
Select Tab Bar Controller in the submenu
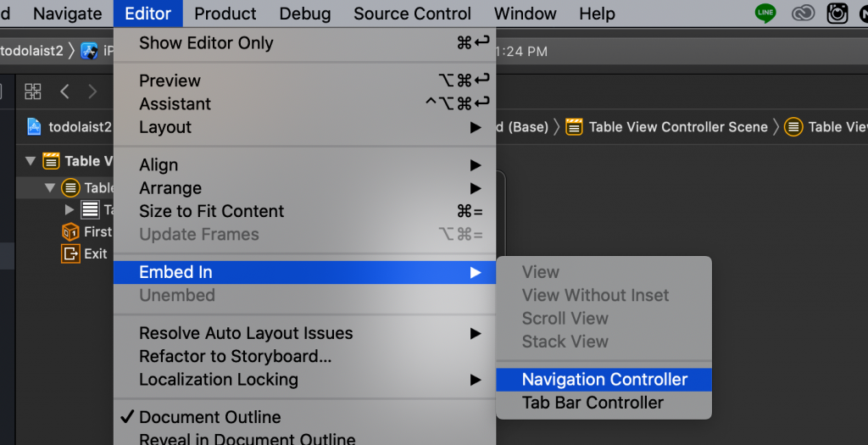pyautogui.click(x=593, y=403)
